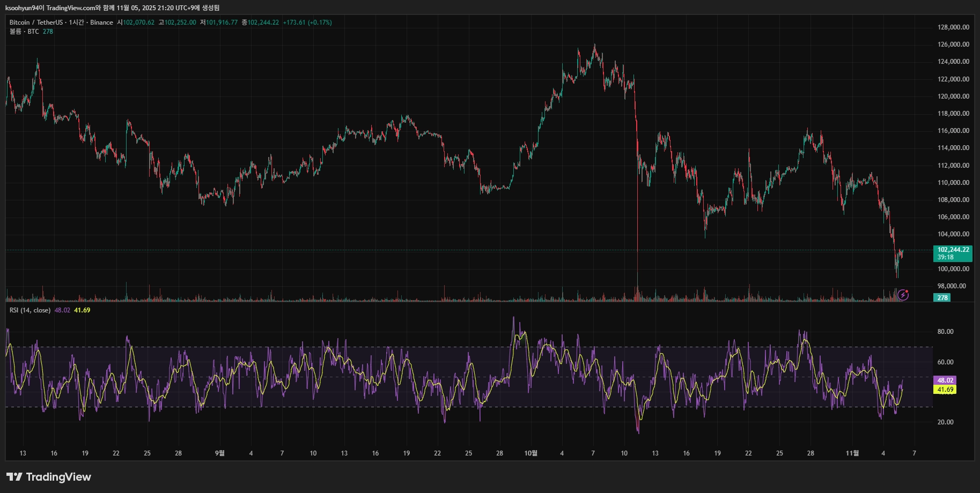Click the 80.00 level on RSI scale
The width and height of the screenshot is (980, 493).
point(945,332)
